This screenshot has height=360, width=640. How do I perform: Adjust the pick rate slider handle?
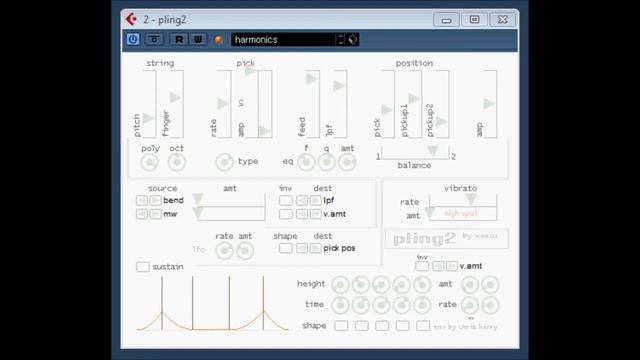(x=223, y=104)
